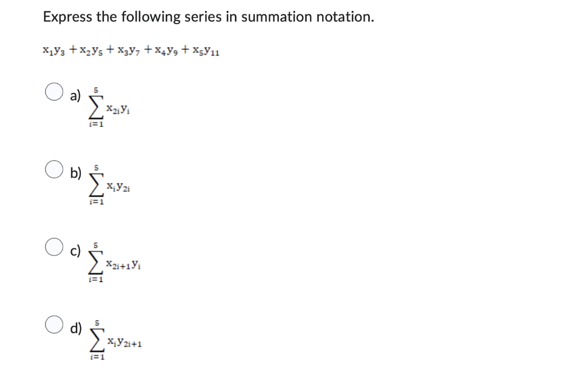Select the radio button for answer d

55,326
